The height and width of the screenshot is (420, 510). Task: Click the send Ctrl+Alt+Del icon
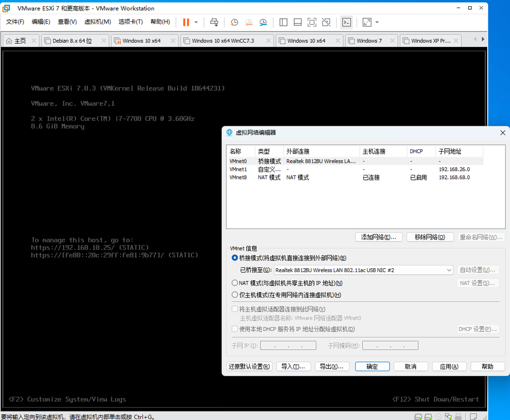click(x=214, y=22)
